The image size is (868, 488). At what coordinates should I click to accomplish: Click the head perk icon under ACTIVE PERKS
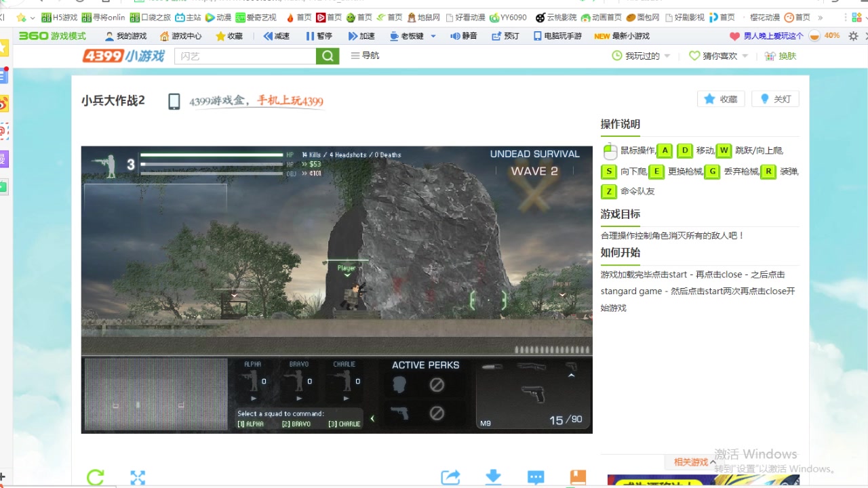(400, 386)
